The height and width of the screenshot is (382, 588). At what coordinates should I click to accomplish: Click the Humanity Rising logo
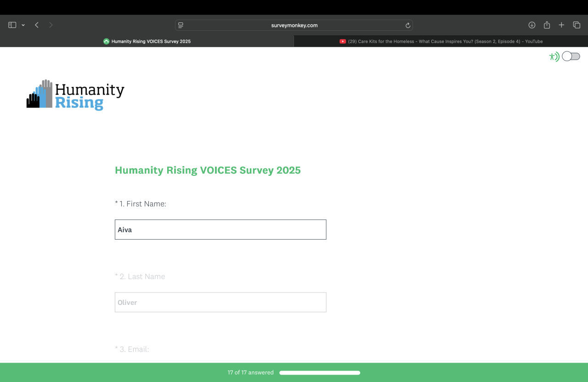[x=75, y=95]
